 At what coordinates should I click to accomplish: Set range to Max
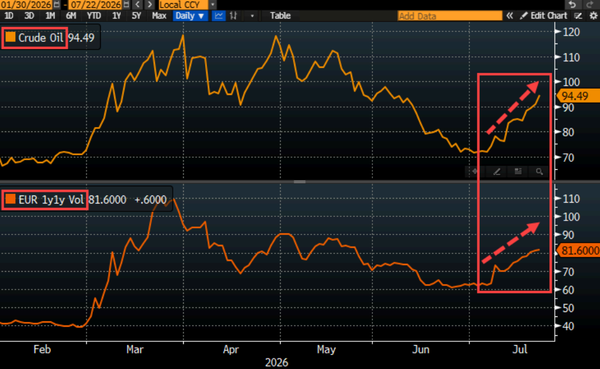tap(159, 16)
